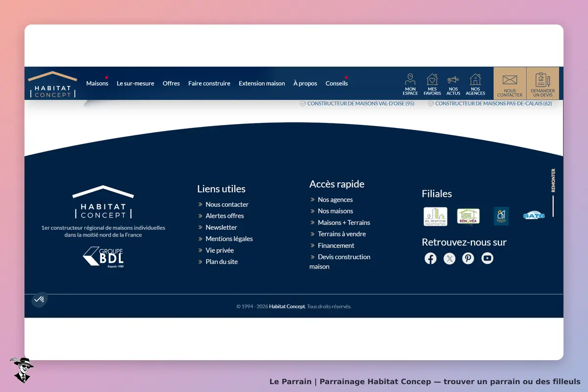Open the YouTube channel
This screenshot has height=392, width=588.
tap(487, 258)
